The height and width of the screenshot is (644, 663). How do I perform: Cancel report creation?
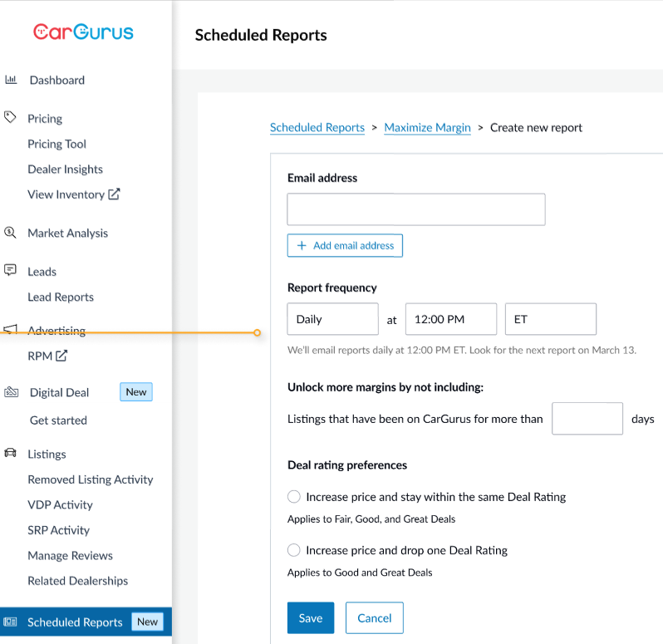(x=374, y=617)
